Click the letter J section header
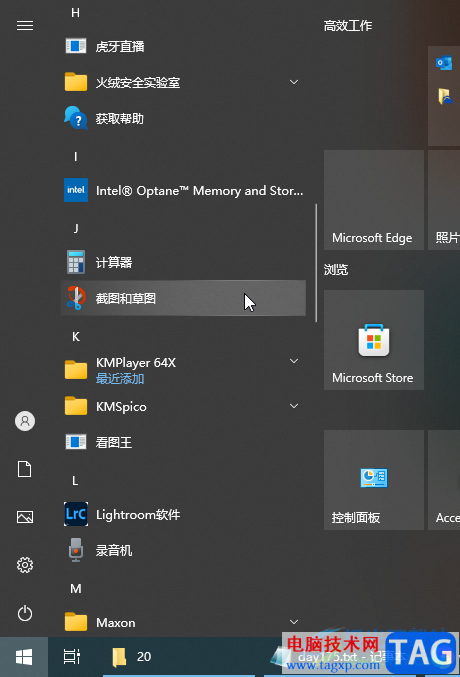Screen dimensions: 460x677 point(76,228)
